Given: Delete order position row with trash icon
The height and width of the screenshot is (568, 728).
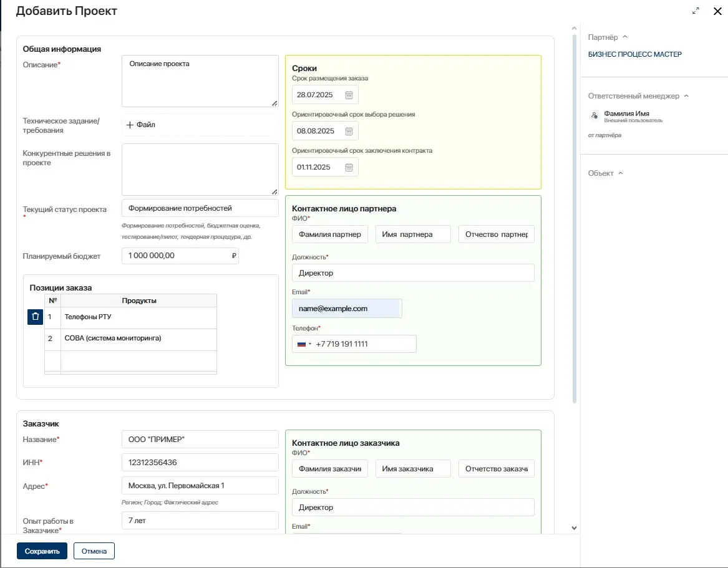Looking at the screenshot, I should (35, 317).
